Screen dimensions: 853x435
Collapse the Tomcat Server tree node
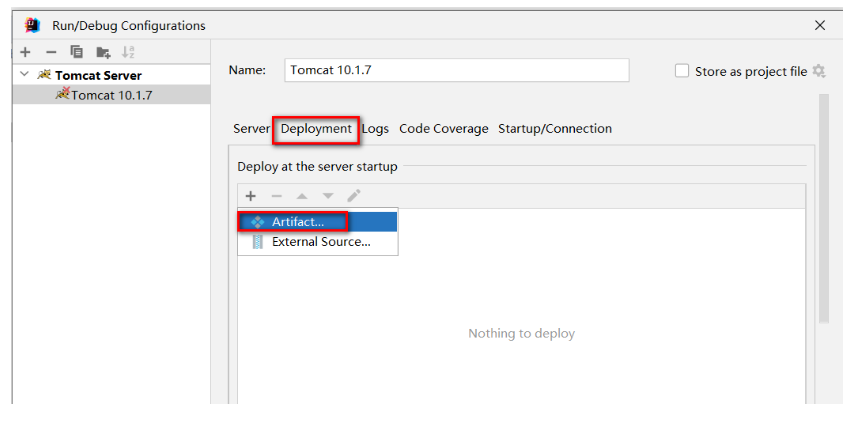click(x=24, y=74)
